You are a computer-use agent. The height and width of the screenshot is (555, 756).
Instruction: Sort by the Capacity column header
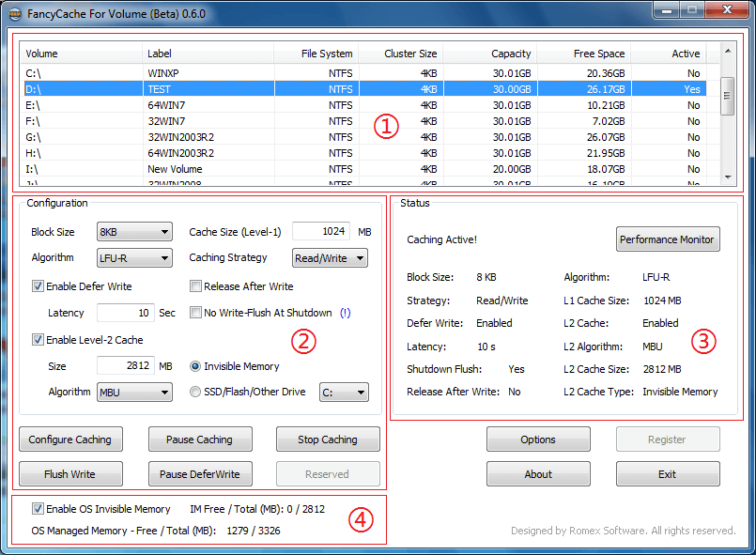coord(490,54)
